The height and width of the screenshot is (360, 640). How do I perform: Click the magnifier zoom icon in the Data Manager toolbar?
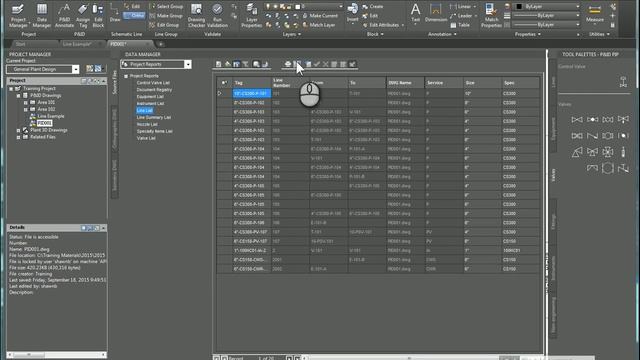(x=256, y=64)
